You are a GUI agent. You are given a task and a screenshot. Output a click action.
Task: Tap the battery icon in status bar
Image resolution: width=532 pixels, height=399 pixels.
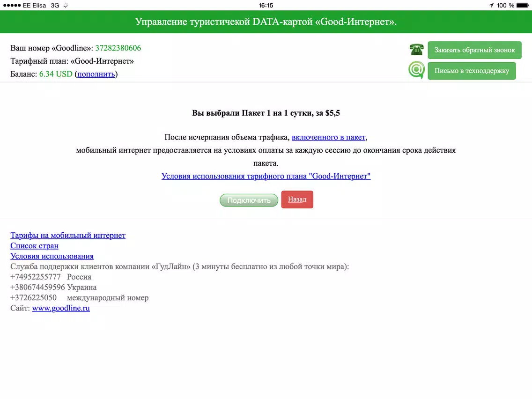click(523, 6)
